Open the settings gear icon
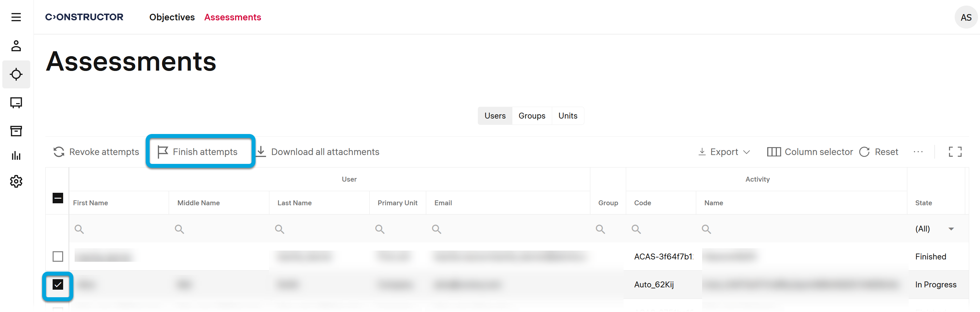The width and height of the screenshot is (980, 312). click(16, 181)
